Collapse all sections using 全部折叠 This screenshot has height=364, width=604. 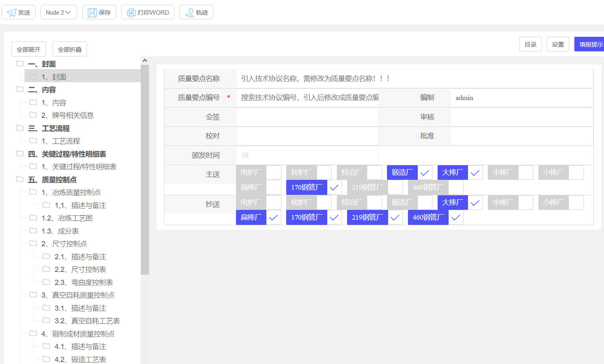70,49
